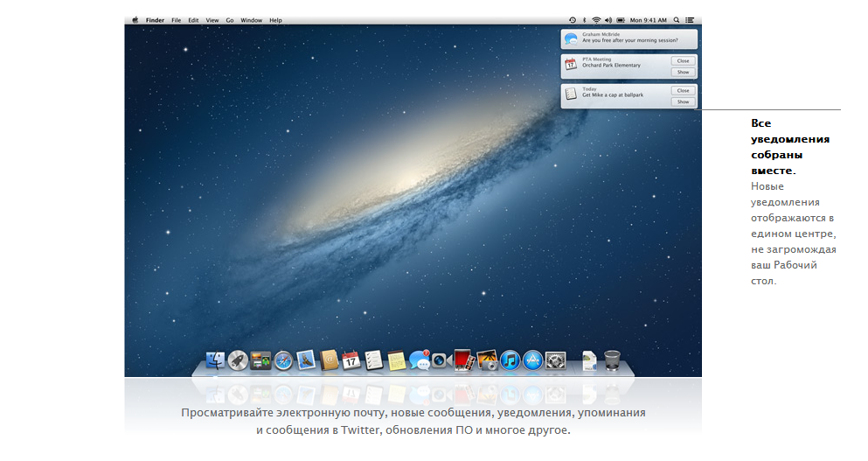Show the PTA Meeting event
The height and width of the screenshot is (461, 868).
pos(683,72)
